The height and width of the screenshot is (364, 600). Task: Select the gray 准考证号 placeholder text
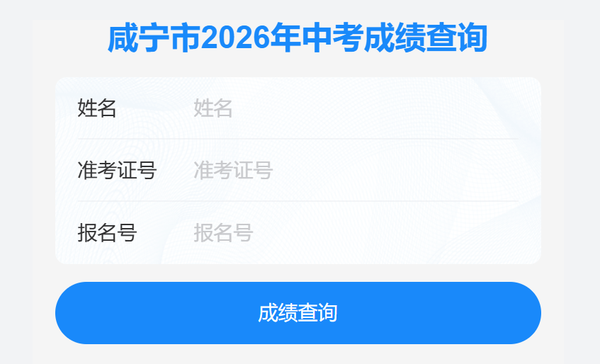coord(232,170)
